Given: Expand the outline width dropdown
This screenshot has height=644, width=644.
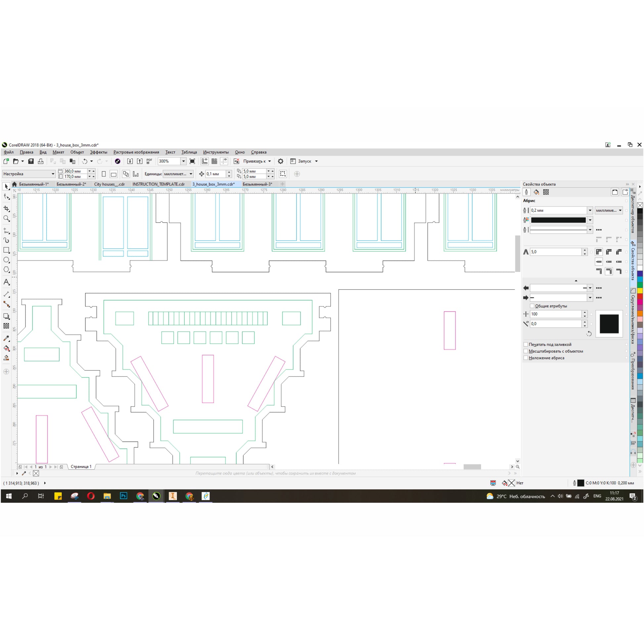Looking at the screenshot, I should 590,210.
